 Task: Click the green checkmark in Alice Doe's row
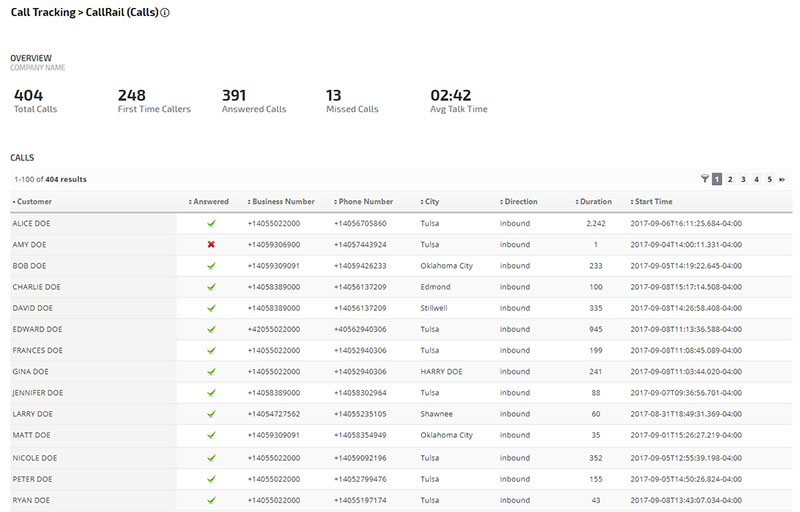(x=211, y=223)
